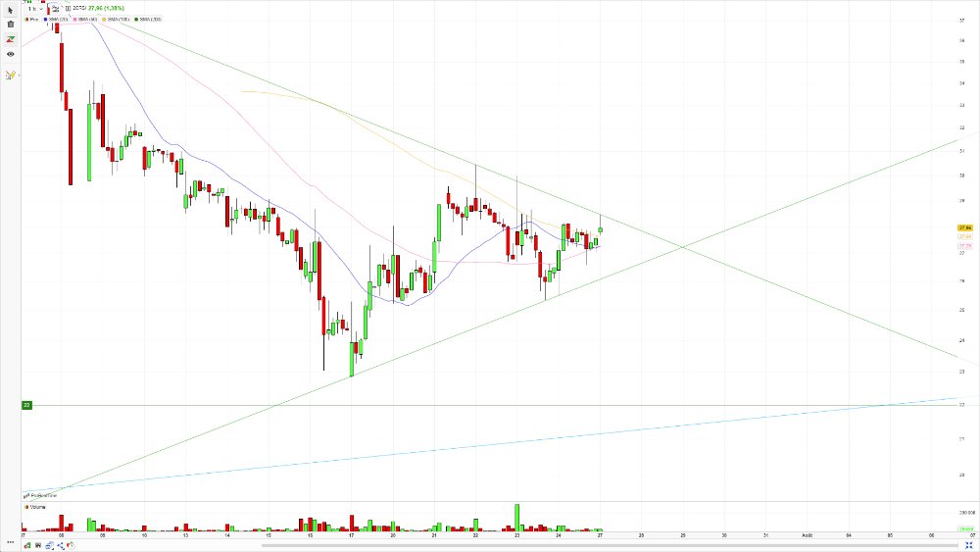This screenshot has height=552, width=980.
Task: Open the 1 h timeframe dropdown
Action: pyautogui.click(x=35, y=9)
